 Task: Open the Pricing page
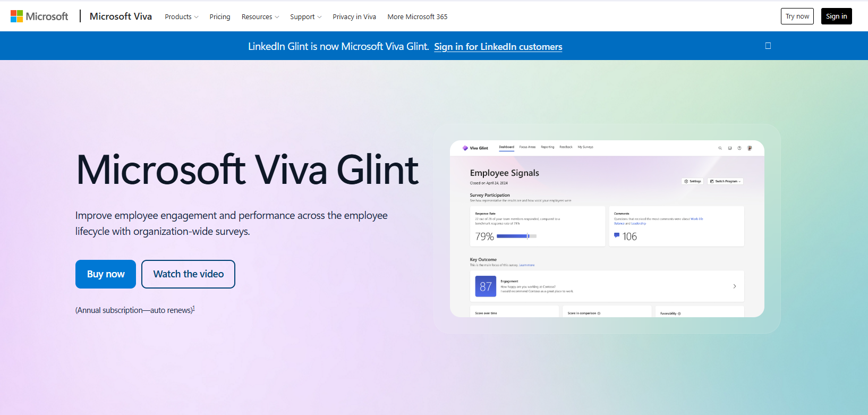point(220,17)
